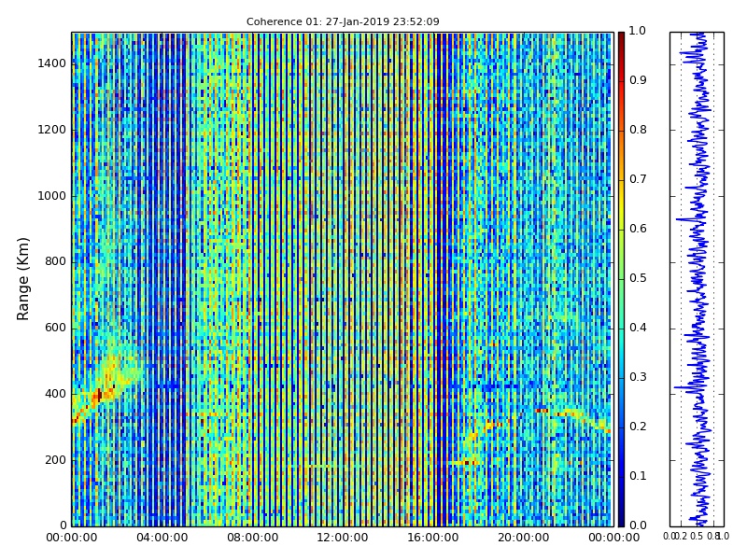Viewport: 747px width, 560px height.
Task: Click the dark red top of the colorbar
Action: pos(621,38)
